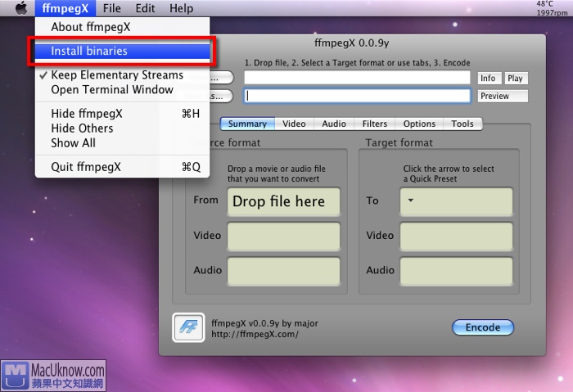Screen dimensions: 573x392
Task: Open the Help menu
Action: (x=181, y=8)
